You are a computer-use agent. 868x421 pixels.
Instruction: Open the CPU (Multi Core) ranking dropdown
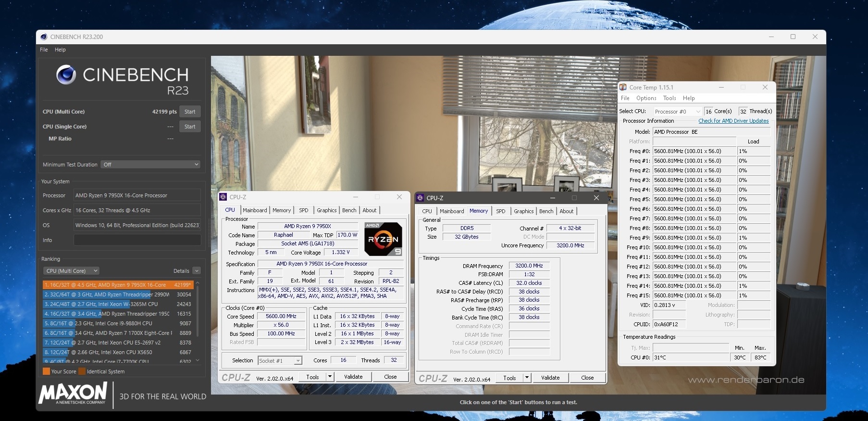[x=72, y=271]
